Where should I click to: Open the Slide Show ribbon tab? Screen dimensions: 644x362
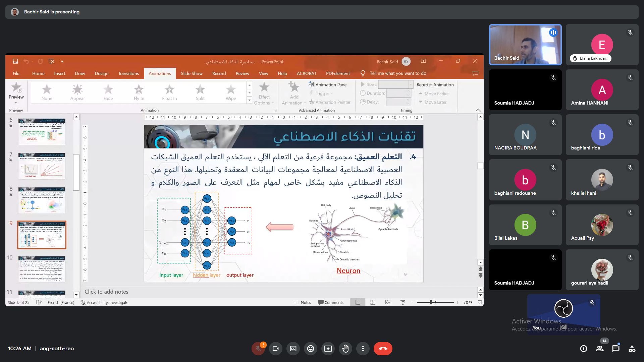coord(192,73)
